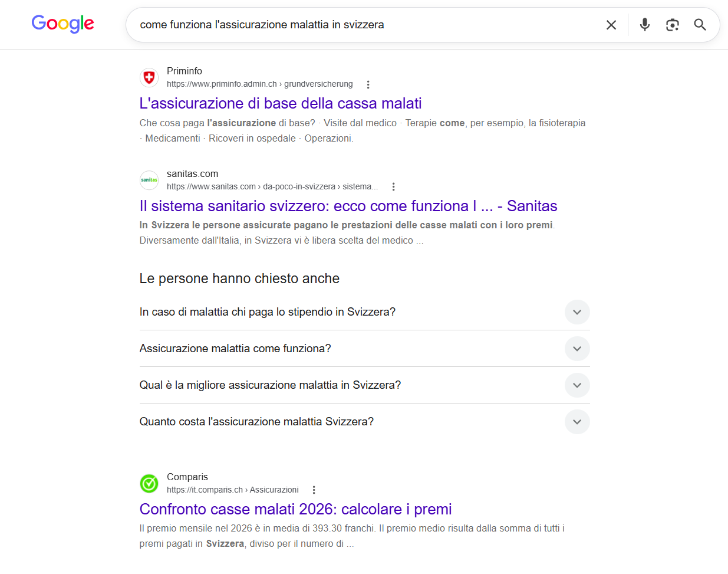The image size is (728, 574).
Task: Click the Comparis site name
Action: coord(187,477)
